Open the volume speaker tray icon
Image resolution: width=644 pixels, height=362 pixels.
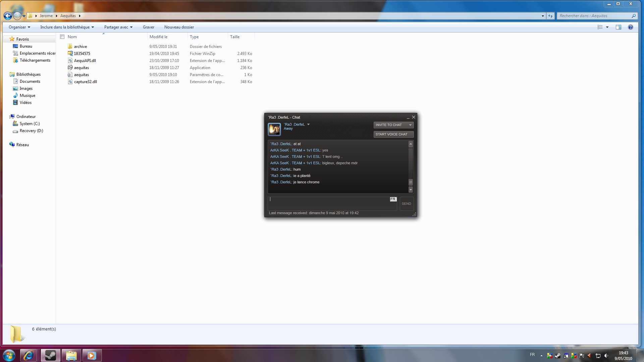(x=606, y=356)
